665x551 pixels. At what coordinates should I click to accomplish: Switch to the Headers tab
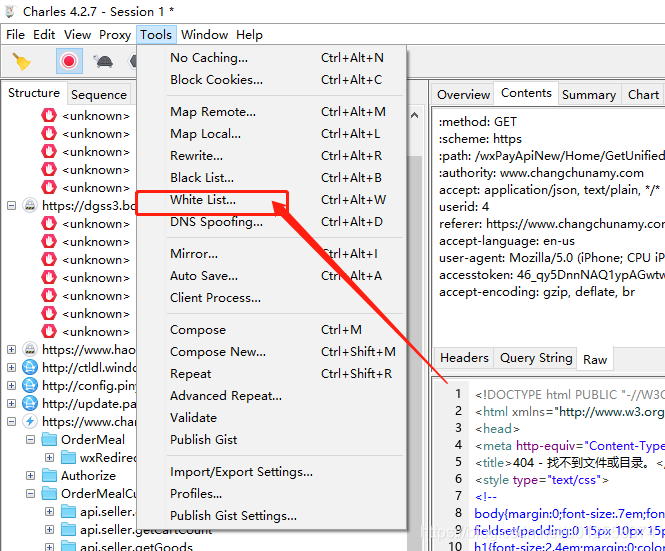coord(464,358)
